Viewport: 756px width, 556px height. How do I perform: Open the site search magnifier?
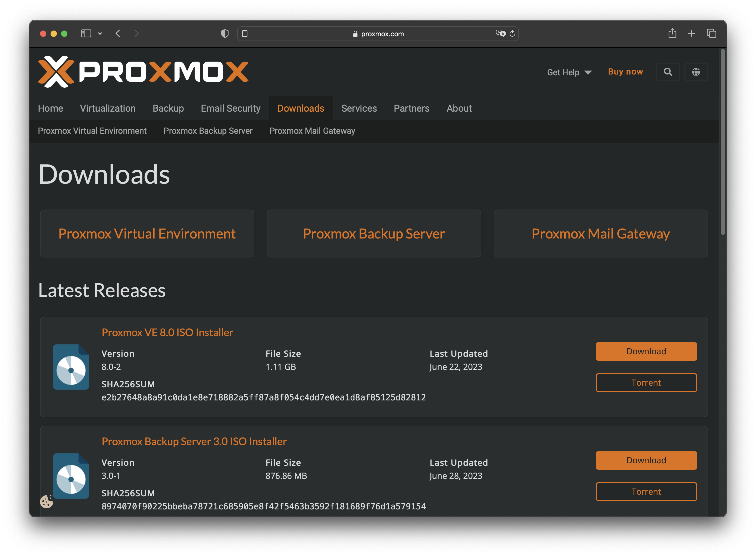coord(668,72)
